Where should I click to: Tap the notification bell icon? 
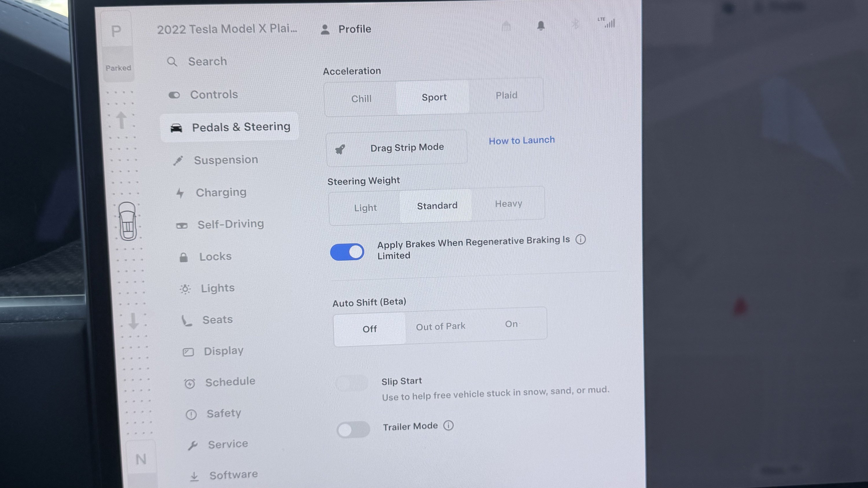click(x=541, y=25)
